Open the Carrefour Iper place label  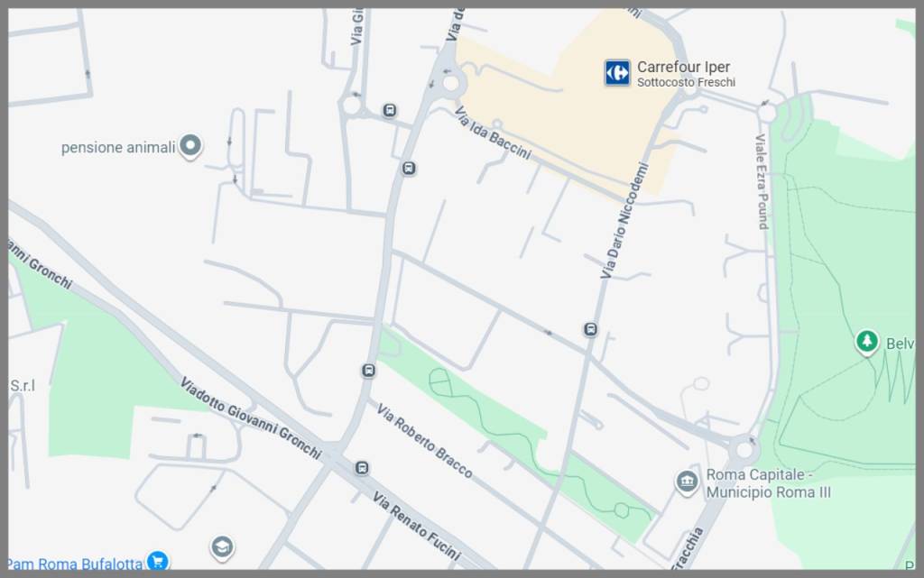pyautogui.click(x=684, y=67)
